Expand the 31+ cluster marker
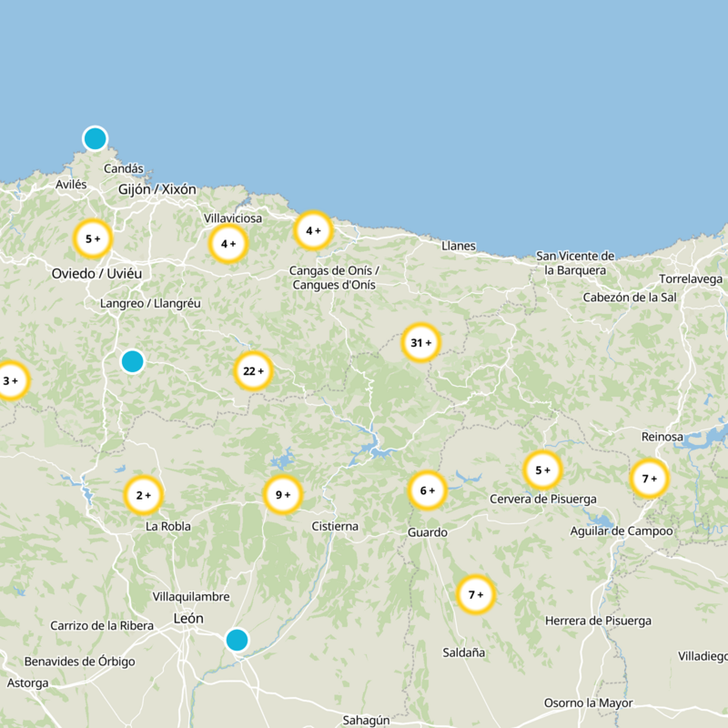The height and width of the screenshot is (728, 728). coord(420,343)
